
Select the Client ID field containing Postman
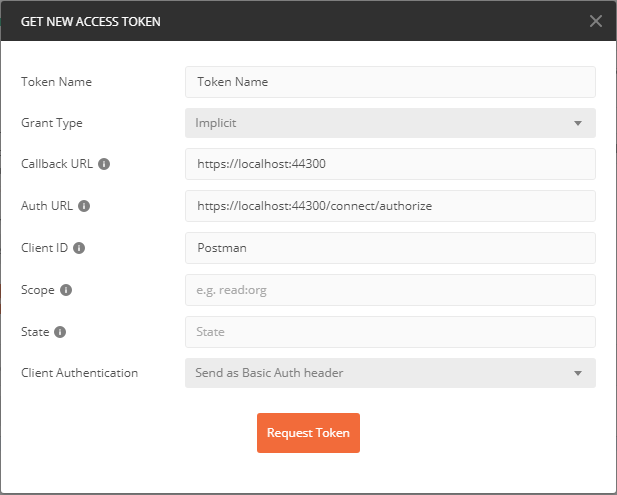(390, 248)
